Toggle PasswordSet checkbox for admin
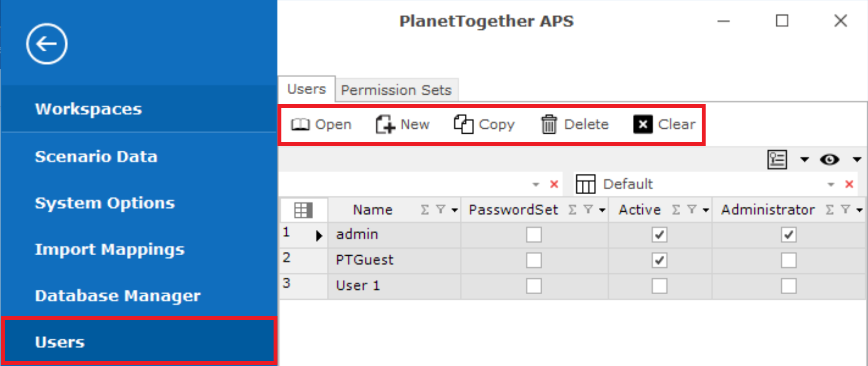868x366 pixels. pos(534,235)
